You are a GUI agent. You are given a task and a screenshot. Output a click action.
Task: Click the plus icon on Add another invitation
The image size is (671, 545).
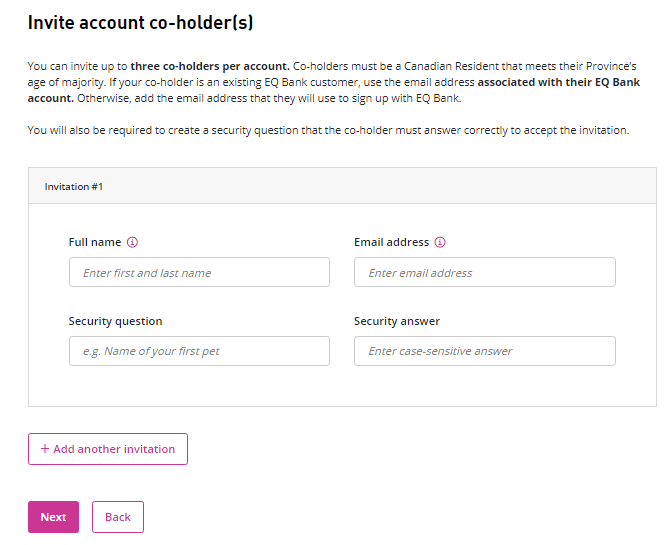tap(45, 449)
